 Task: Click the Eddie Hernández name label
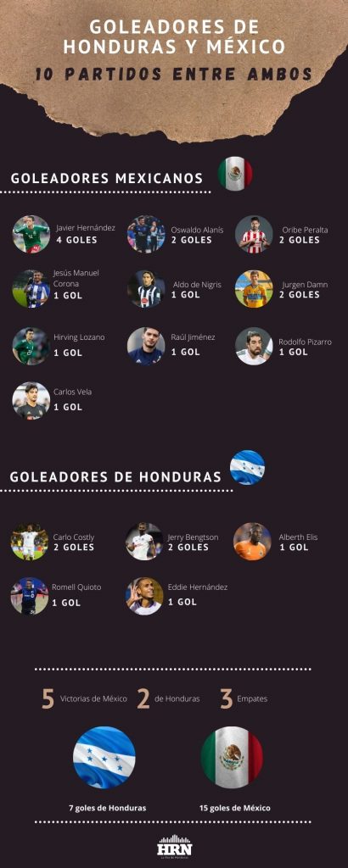click(x=197, y=587)
